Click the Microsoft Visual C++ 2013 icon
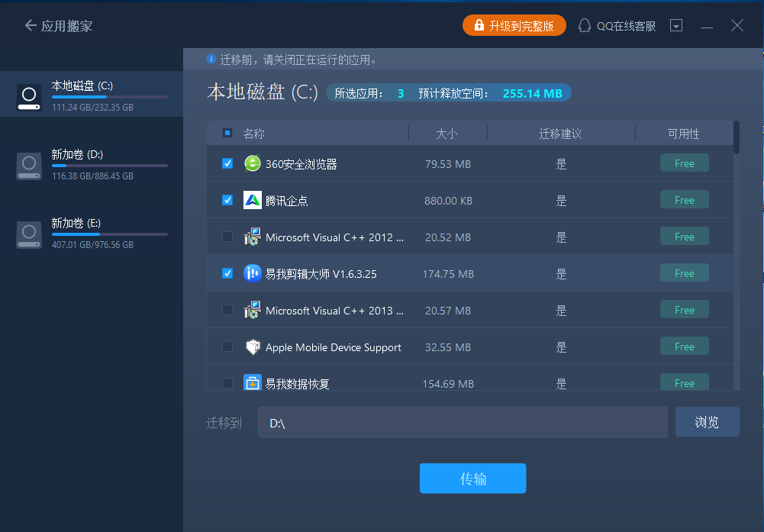Viewport: 764px width, 532px height. coord(253,310)
